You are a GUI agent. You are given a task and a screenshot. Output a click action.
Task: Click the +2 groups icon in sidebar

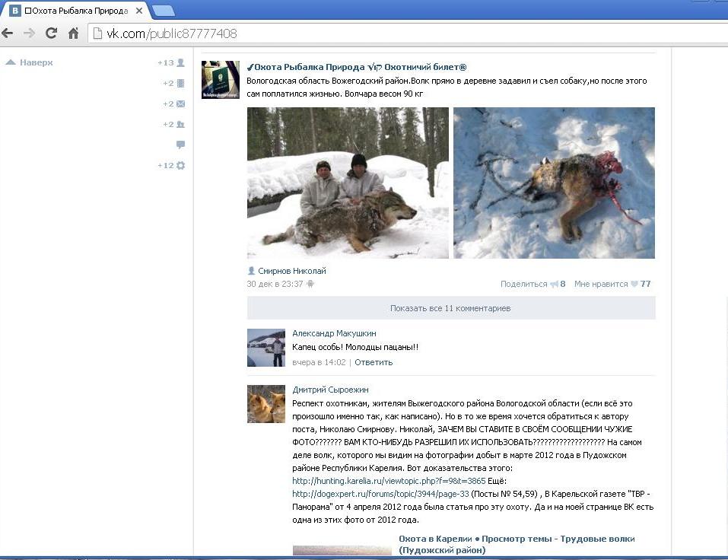[180, 125]
